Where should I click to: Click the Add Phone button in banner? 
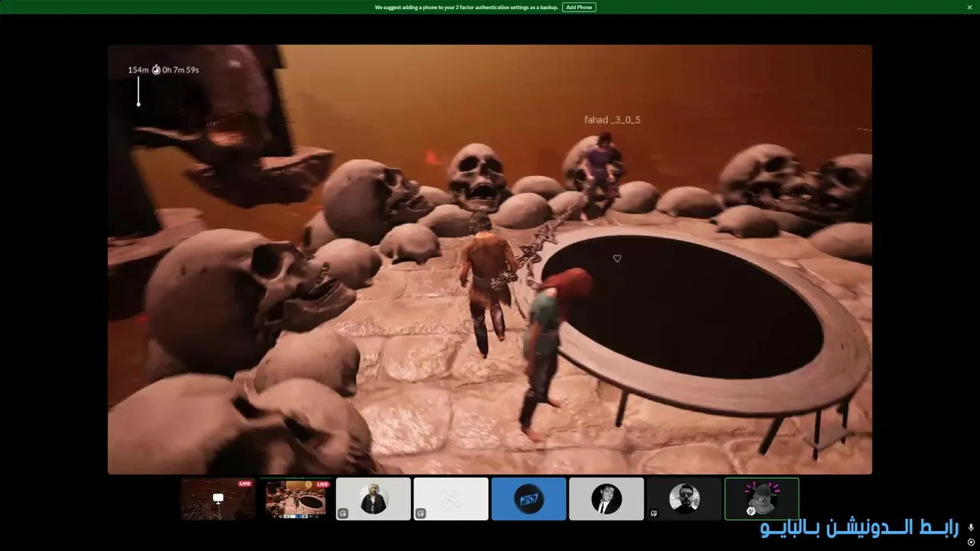coord(579,7)
